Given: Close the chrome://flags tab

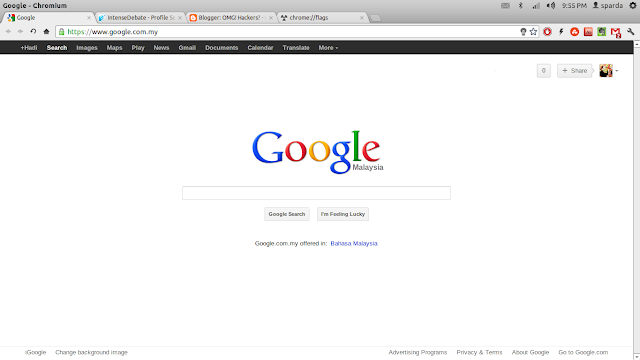Looking at the screenshot, I should pyautogui.click(x=362, y=18).
